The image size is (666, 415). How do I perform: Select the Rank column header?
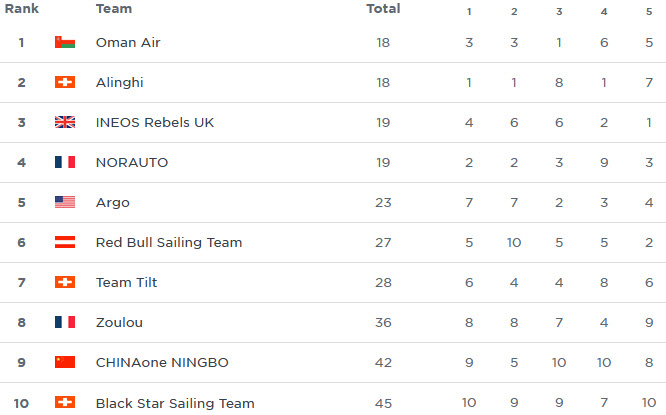21,8
